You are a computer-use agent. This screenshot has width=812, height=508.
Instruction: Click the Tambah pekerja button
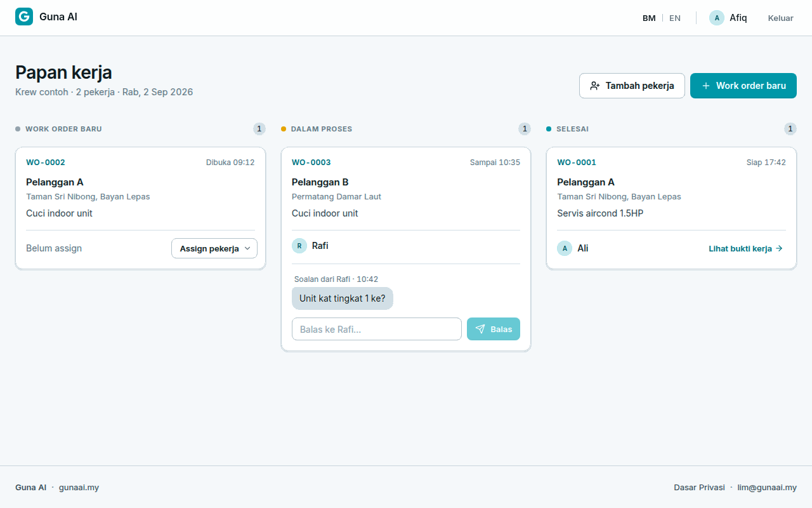point(632,86)
